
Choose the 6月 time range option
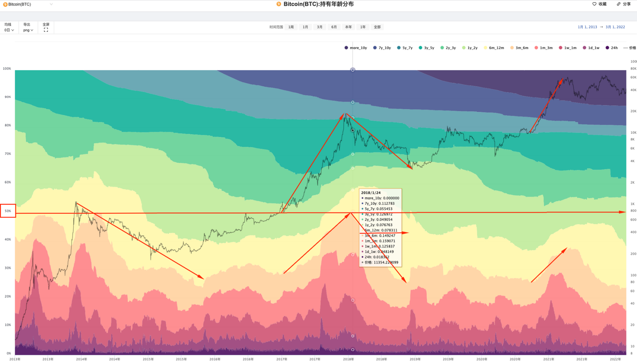(x=334, y=27)
